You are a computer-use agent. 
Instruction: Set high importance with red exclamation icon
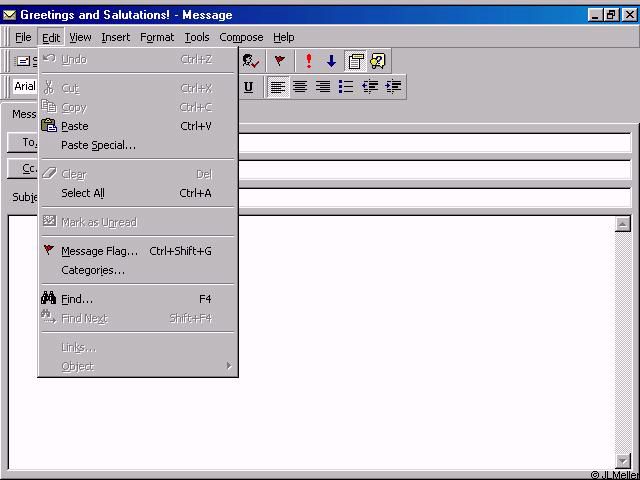pyautogui.click(x=309, y=61)
